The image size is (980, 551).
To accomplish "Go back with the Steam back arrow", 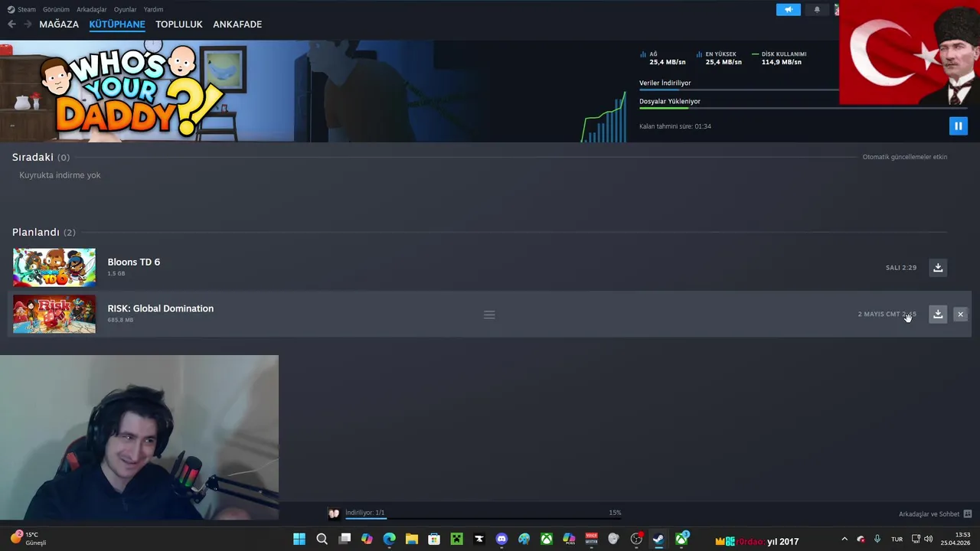I will pos(11,24).
